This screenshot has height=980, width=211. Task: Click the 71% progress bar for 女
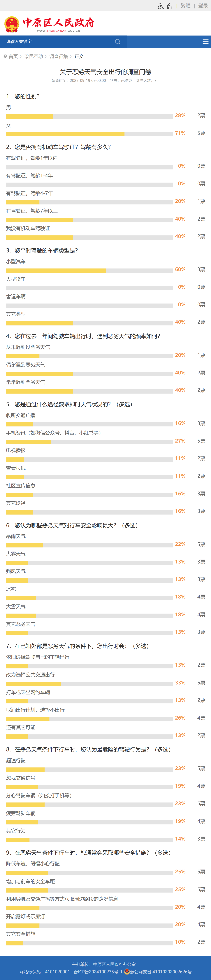[89, 134]
